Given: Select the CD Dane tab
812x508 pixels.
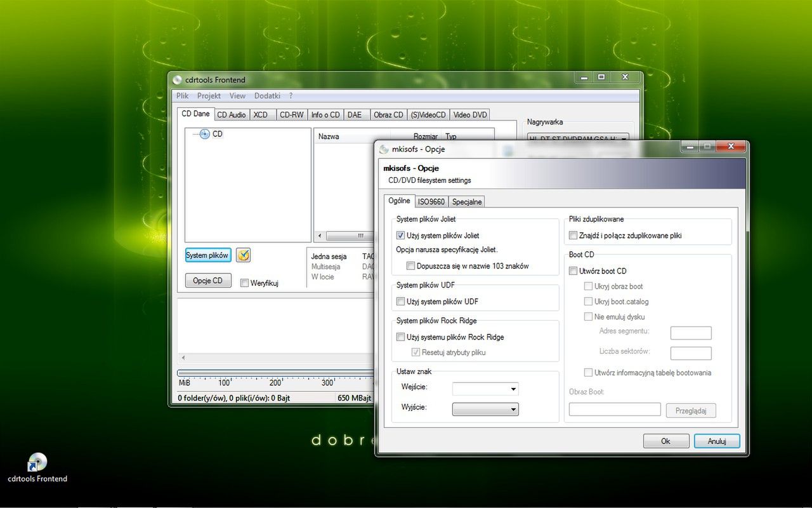Looking at the screenshot, I should click(x=195, y=114).
